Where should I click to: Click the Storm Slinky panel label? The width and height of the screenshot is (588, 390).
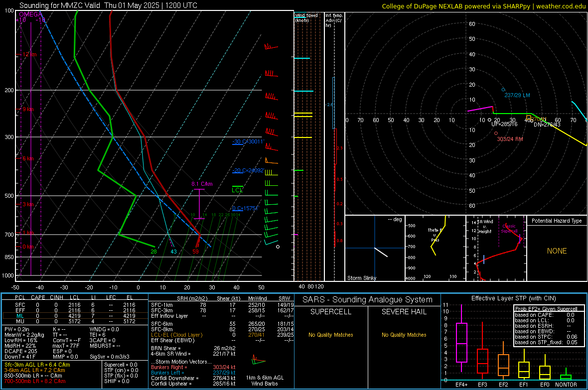point(361,278)
